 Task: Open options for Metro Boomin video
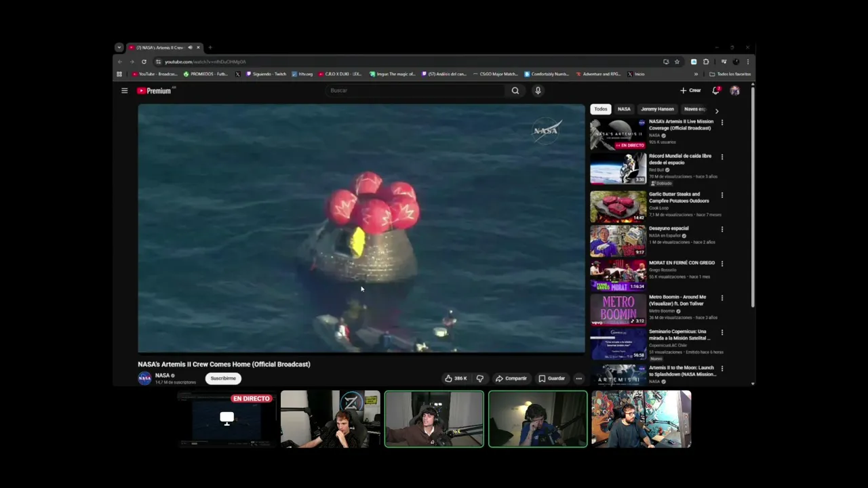(x=722, y=298)
